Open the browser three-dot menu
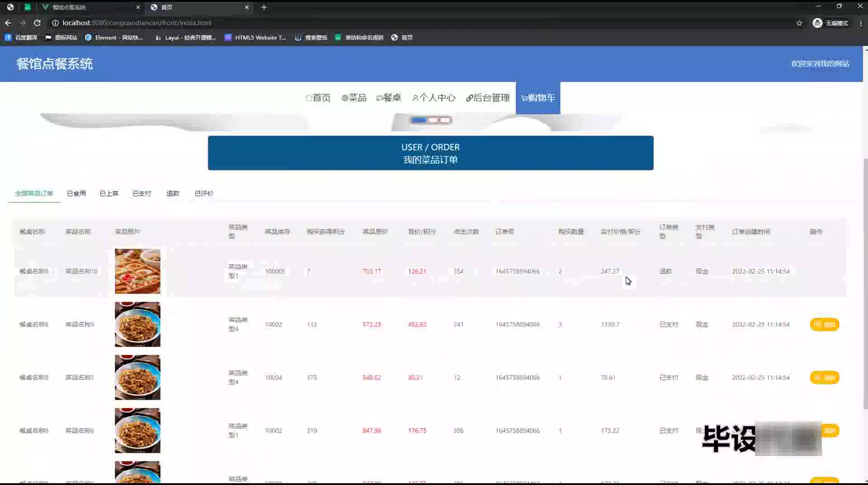 point(860,23)
